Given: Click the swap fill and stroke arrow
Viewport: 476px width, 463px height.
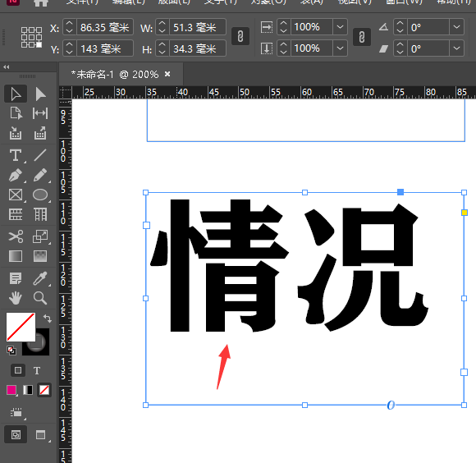Looking at the screenshot, I should point(48,319).
